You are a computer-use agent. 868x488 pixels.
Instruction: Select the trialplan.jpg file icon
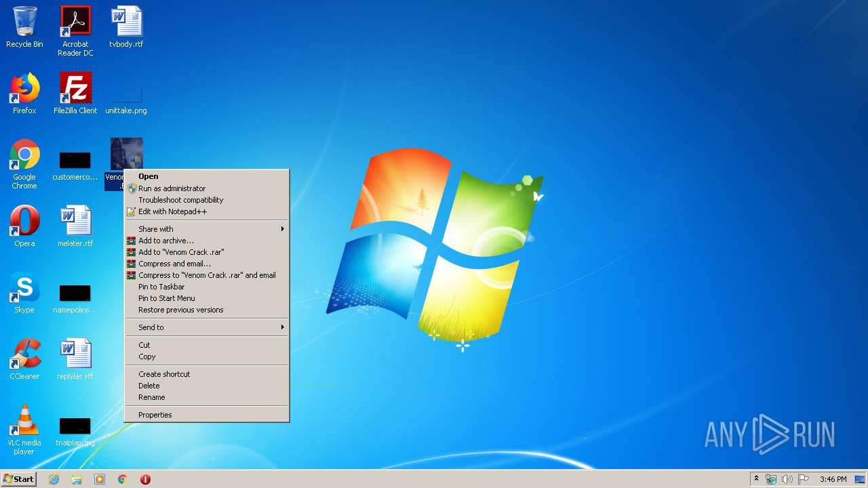[x=75, y=432]
